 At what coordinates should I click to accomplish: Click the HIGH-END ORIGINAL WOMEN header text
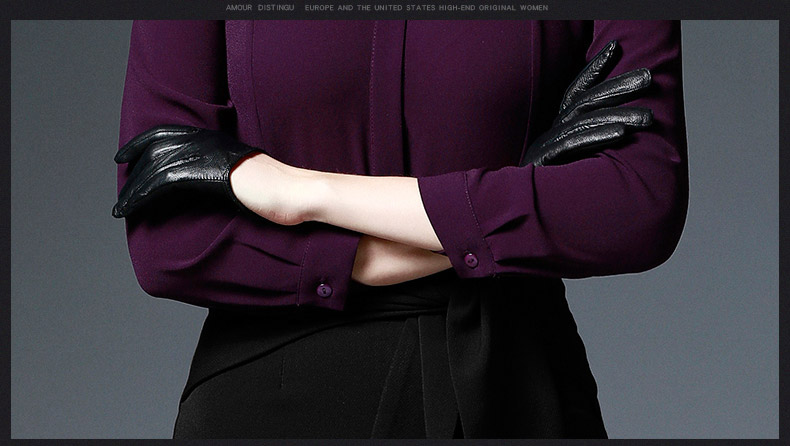pos(498,8)
